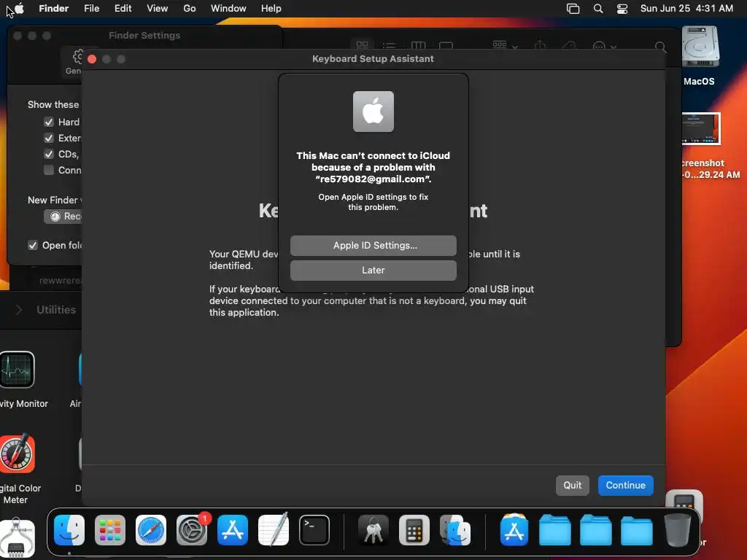Open Control Center in the menu bar
This screenshot has height=560, width=747.
pos(622,9)
